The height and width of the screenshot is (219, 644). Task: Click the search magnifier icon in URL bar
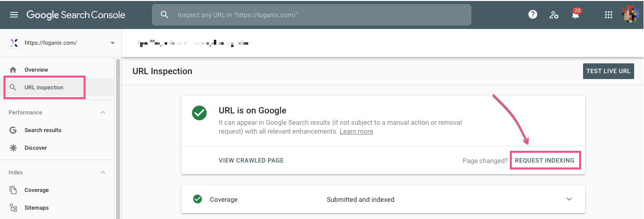165,15
